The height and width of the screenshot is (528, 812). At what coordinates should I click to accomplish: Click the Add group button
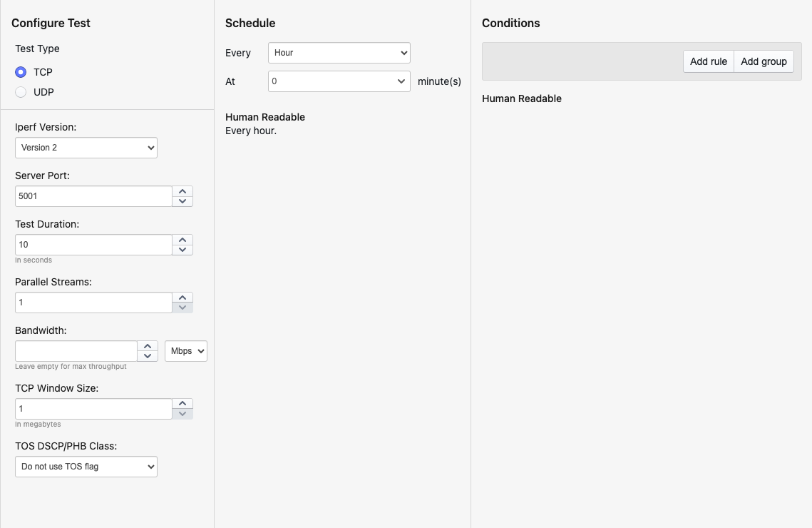click(764, 61)
